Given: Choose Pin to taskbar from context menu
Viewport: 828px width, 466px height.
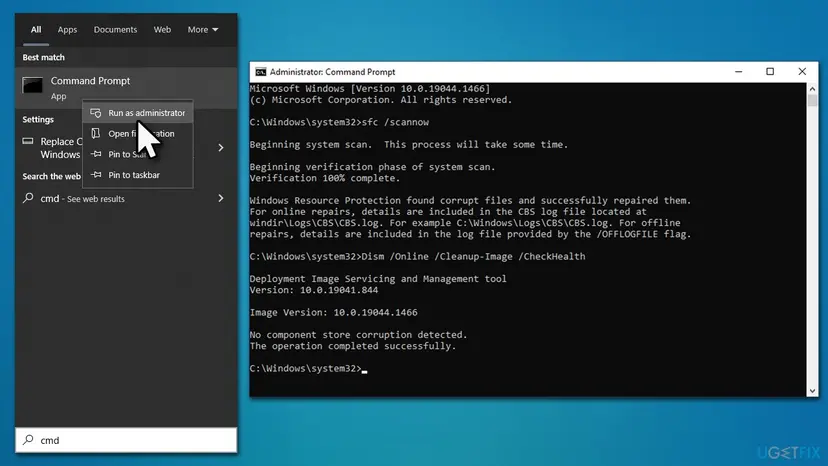Looking at the screenshot, I should pyautogui.click(x=138, y=175).
